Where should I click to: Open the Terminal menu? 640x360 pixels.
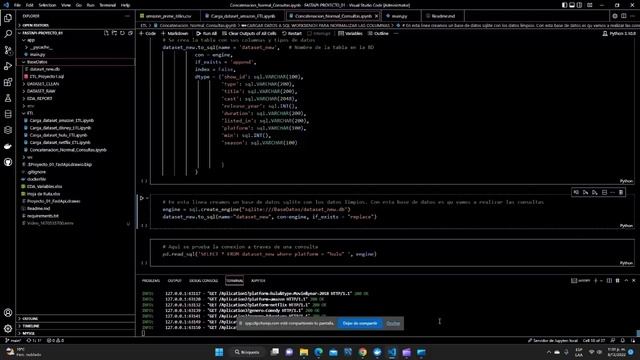point(108,5)
